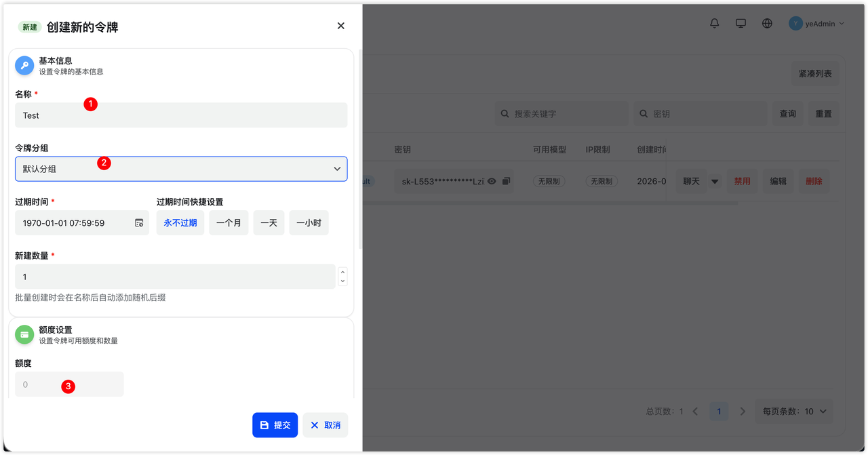The width and height of the screenshot is (868, 455).
Task: Open the language globe icon
Action: tap(767, 23)
